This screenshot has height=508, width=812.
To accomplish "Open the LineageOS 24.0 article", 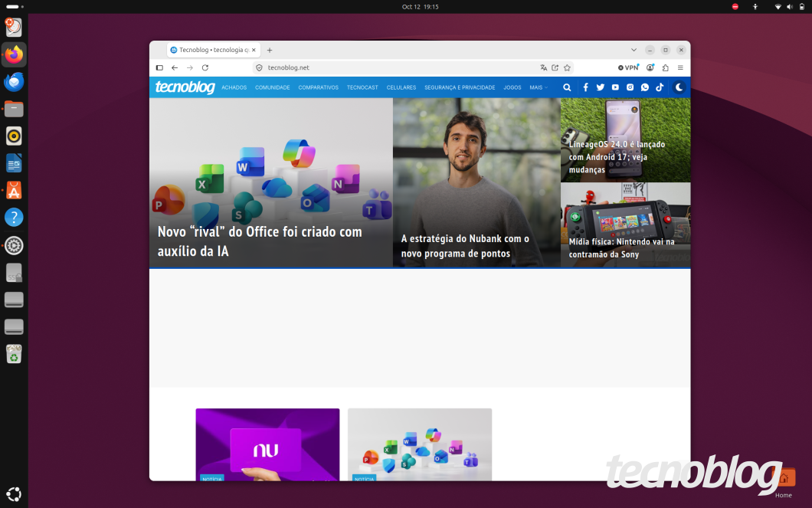I will click(x=617, y=157).
